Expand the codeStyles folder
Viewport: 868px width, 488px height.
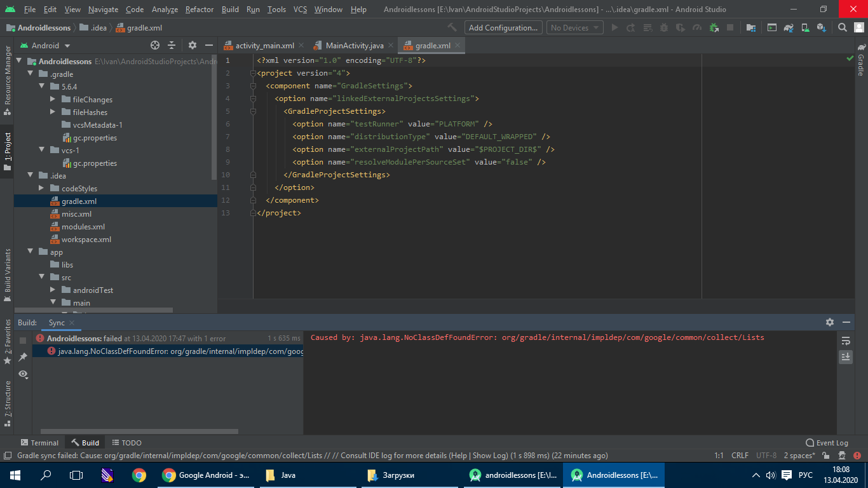[41, 189]
